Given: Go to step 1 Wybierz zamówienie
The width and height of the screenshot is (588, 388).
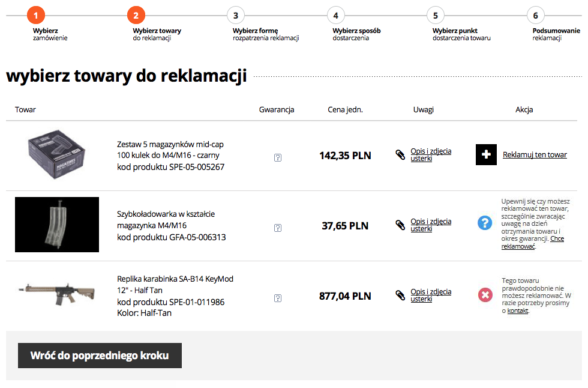Looking at the screenshot, I should tap(36, 15).
